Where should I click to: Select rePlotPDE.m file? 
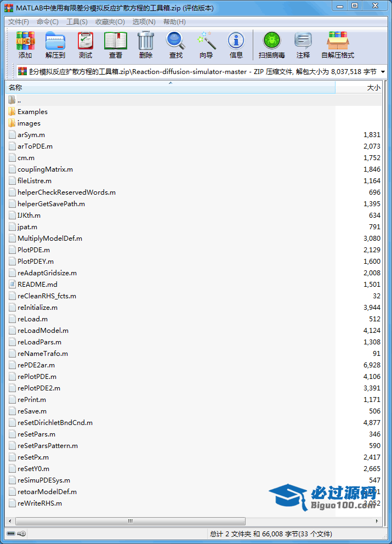click(x=37, y=376)
